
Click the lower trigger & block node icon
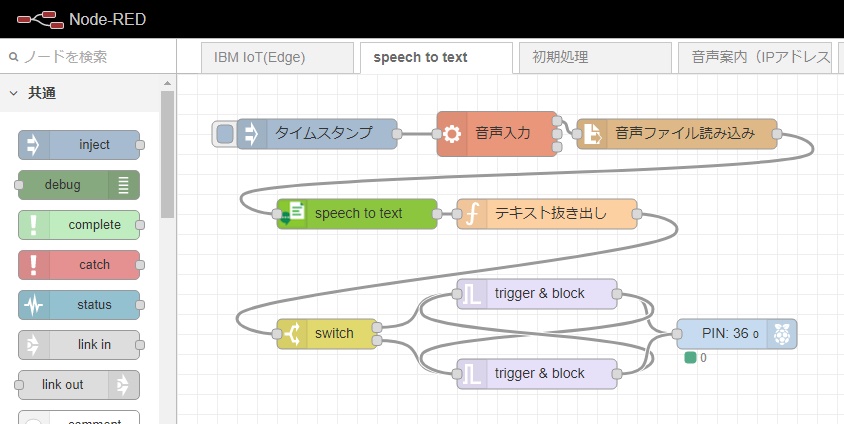coord(472,374)
